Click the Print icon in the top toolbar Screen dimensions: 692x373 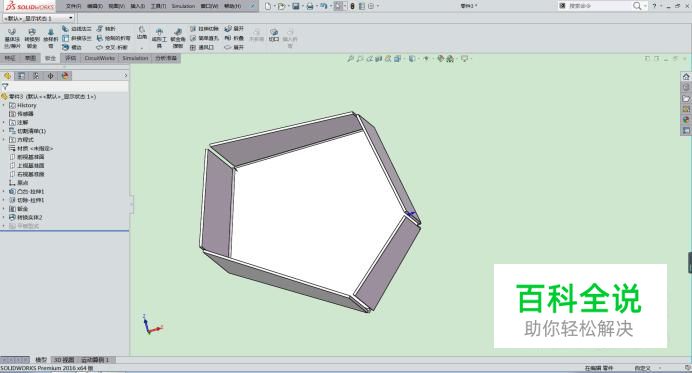coord(310,6)
